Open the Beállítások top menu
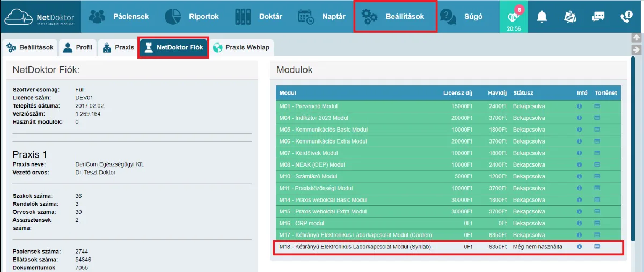The height and width of the screenshot is (272, 644). tap(395, 17)
